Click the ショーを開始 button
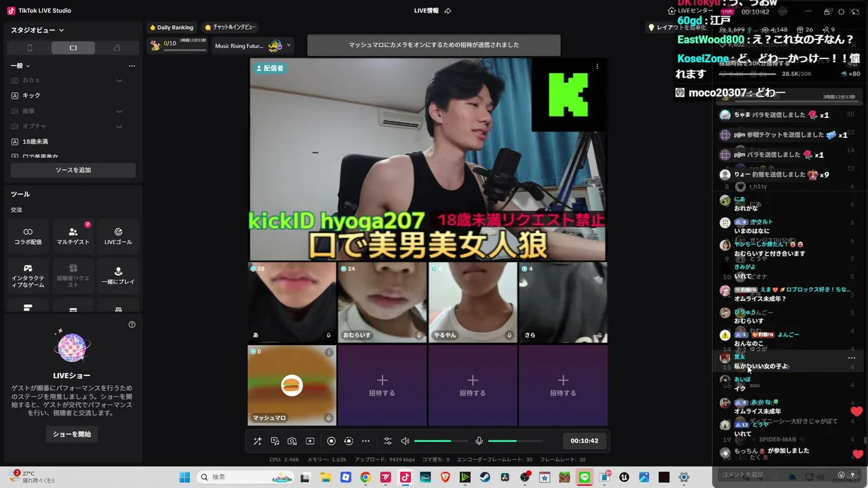This screenshot has width=868, height=488. [x=72, y=434]
